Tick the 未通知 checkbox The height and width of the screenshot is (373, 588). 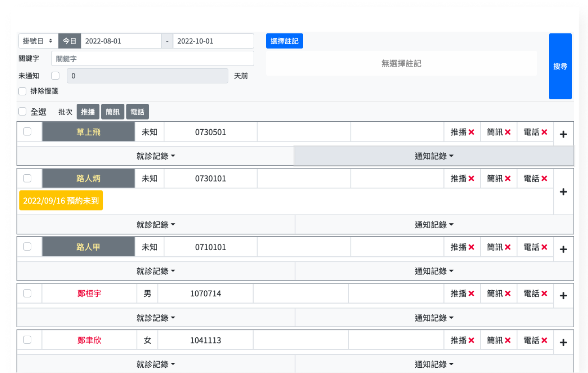click(56, 76)
